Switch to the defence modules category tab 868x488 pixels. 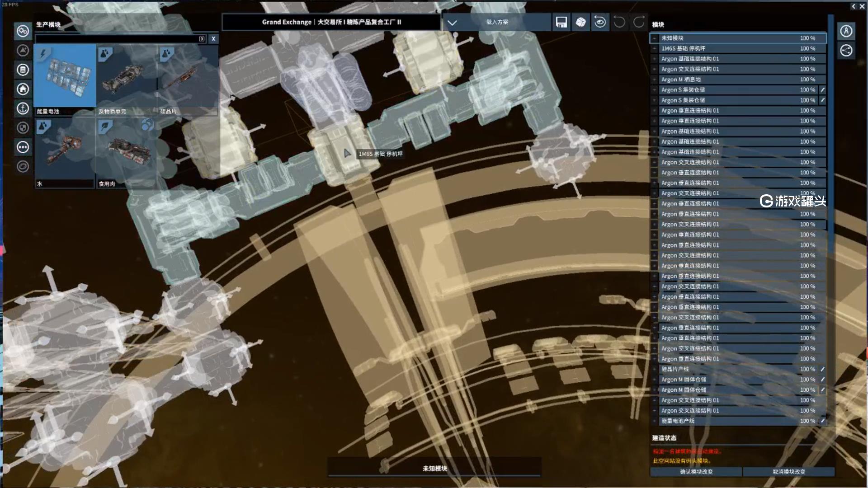coord(23,128)
